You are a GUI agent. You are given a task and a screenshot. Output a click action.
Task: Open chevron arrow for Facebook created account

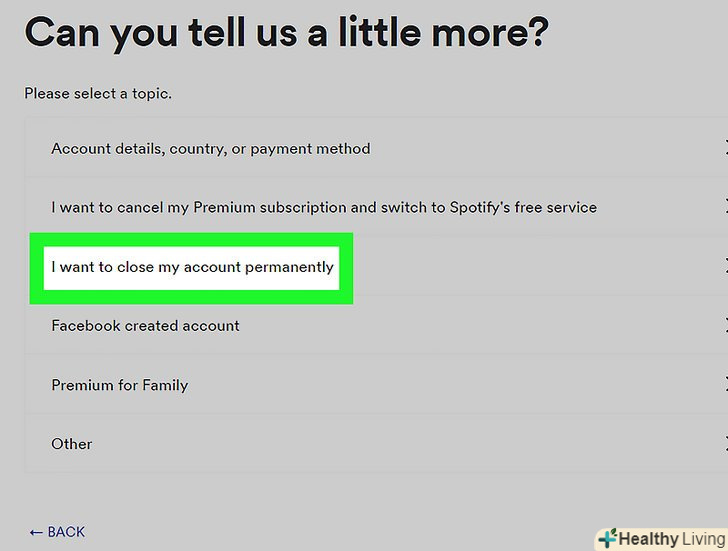(724, 325)
